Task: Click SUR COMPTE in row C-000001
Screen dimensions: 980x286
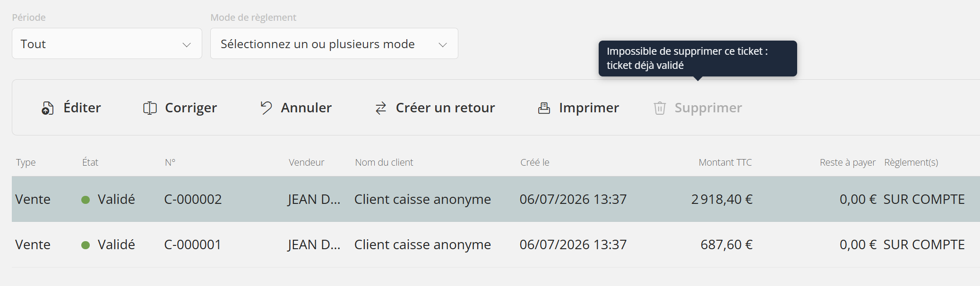Action: [924, 244]
